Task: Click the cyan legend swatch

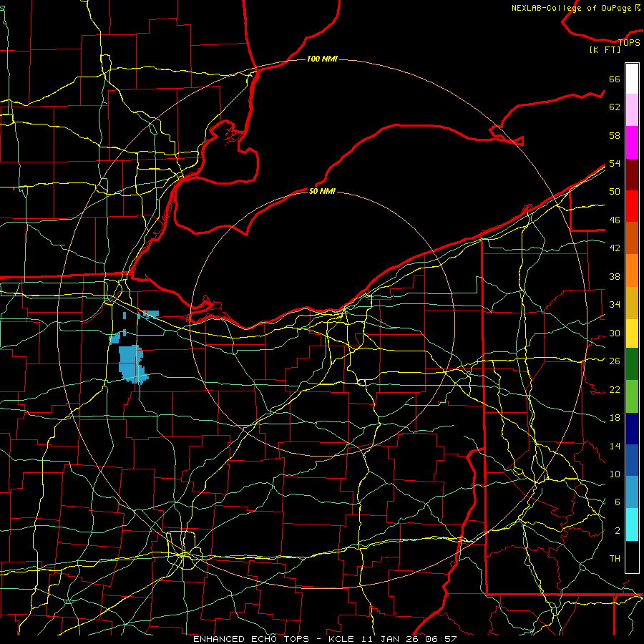Action: point(632,525)
